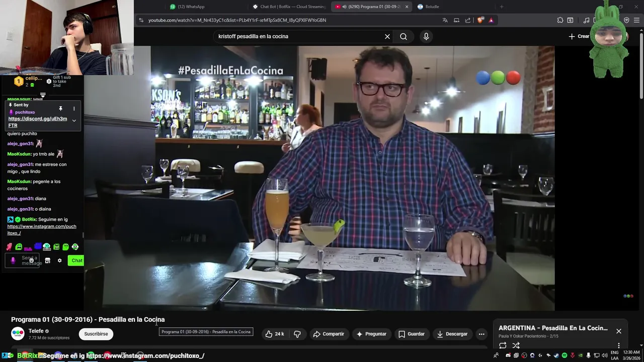Screen dimensions: 644x362
Task: Open Spotify from the system tray
Action: (x=565, y=355)
